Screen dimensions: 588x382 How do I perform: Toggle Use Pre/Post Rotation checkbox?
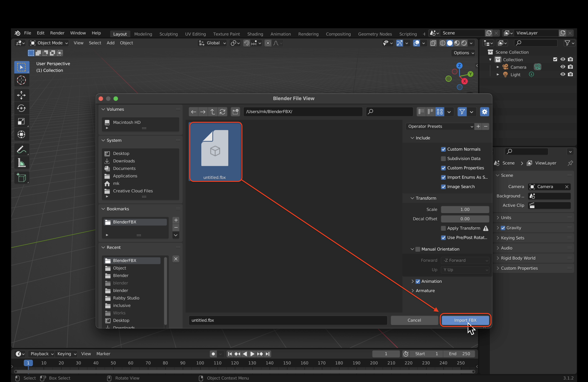(x=444, y=238)
